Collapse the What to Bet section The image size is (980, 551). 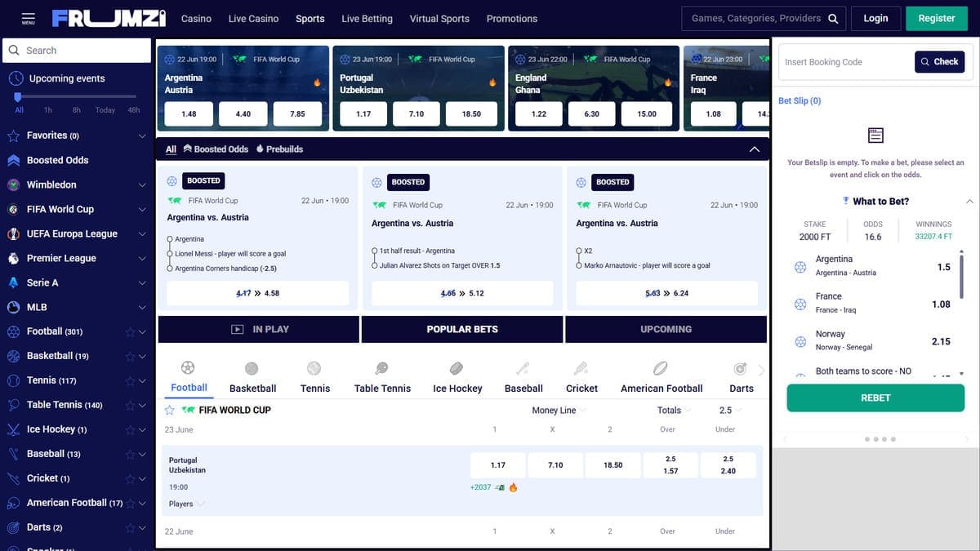[969, 201]
